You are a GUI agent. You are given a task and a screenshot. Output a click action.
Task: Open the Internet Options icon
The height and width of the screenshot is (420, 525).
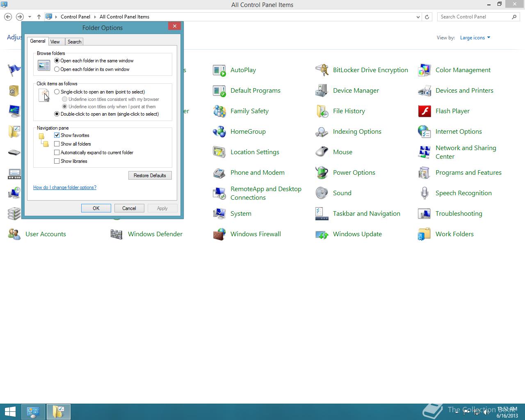(425, 132)
